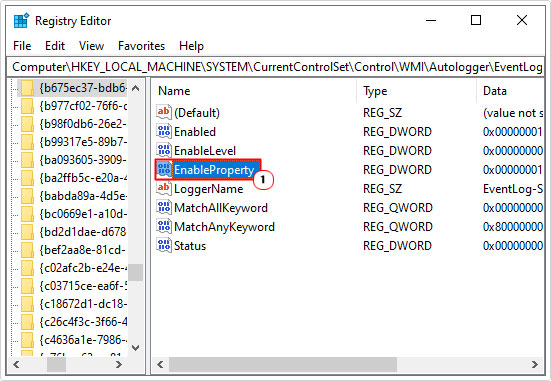Click tree pane scroll right arrow

(x=119, y=364)
